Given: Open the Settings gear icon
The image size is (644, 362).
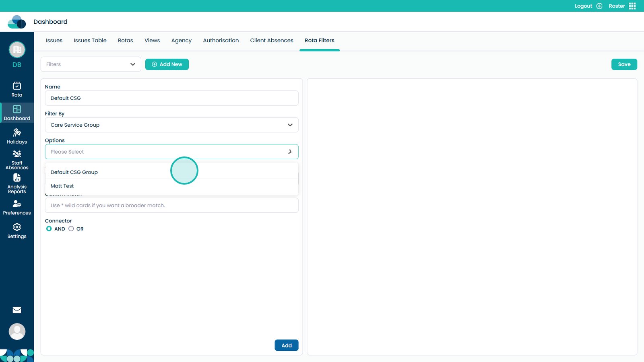Looking at the screenshot, I should pyautogui.click(x=17, y=227).
